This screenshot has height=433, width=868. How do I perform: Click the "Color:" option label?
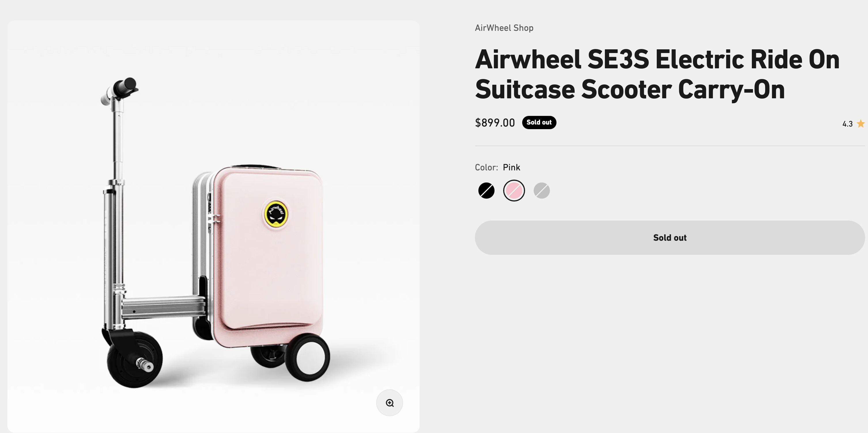click(486, 167)
